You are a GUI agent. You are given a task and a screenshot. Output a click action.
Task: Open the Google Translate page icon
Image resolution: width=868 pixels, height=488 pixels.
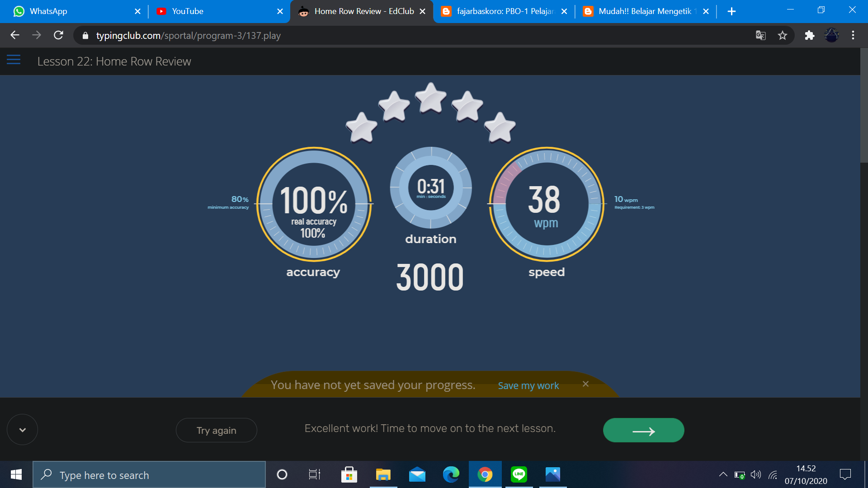(x=760, y=35)
